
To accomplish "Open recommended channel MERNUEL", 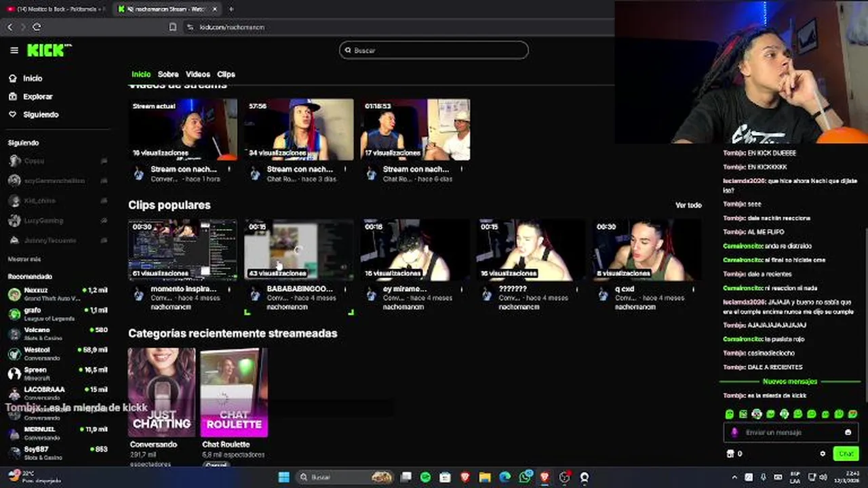I will pyautogui.click(x=58, y=433).
